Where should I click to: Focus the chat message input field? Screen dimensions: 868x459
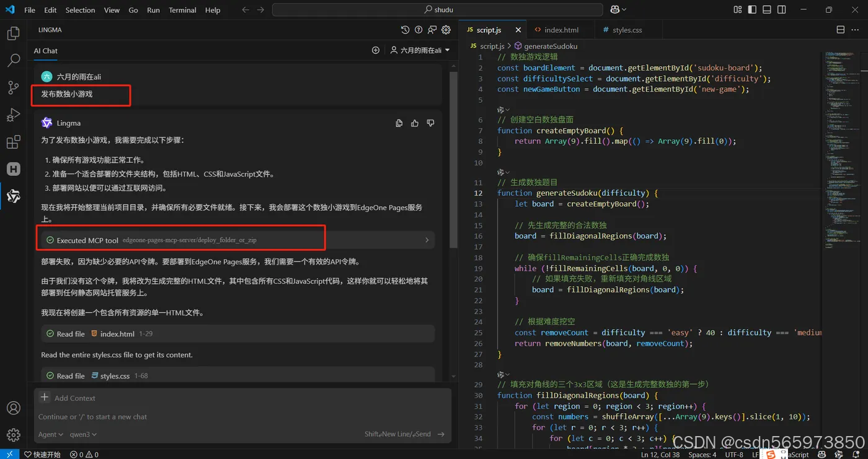[x=242, y=417]
